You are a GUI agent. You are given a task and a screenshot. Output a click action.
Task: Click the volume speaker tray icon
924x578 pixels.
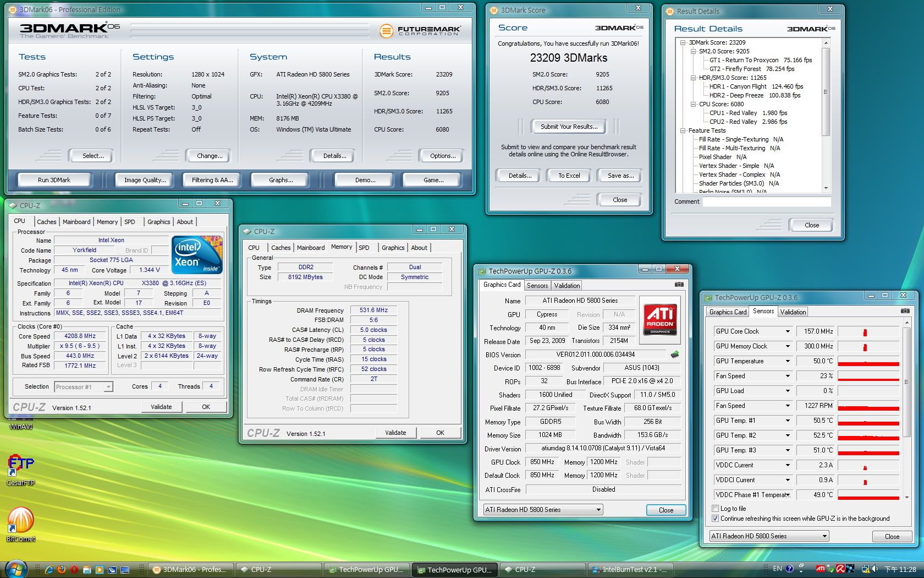[x=874, y=569]
